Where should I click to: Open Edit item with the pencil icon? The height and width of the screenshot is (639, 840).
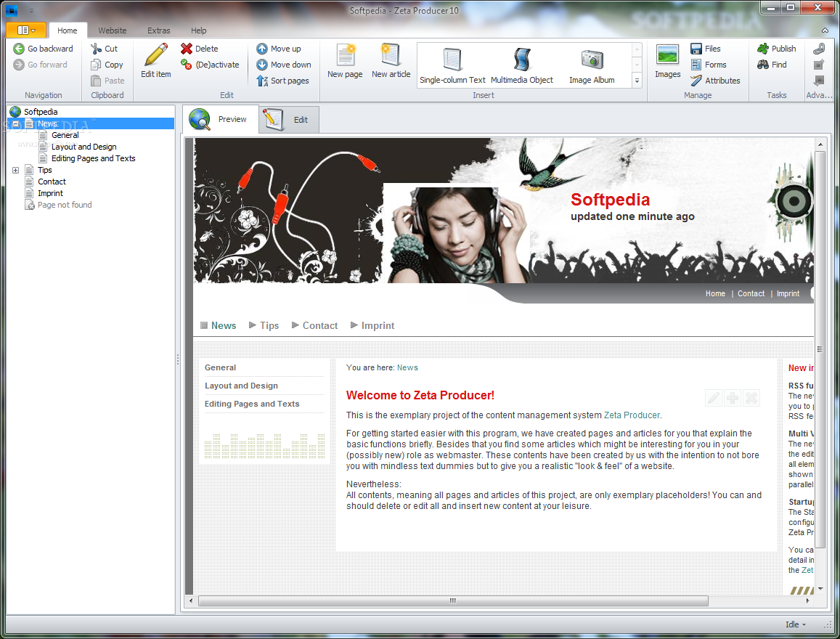click(x=156, y=60)
